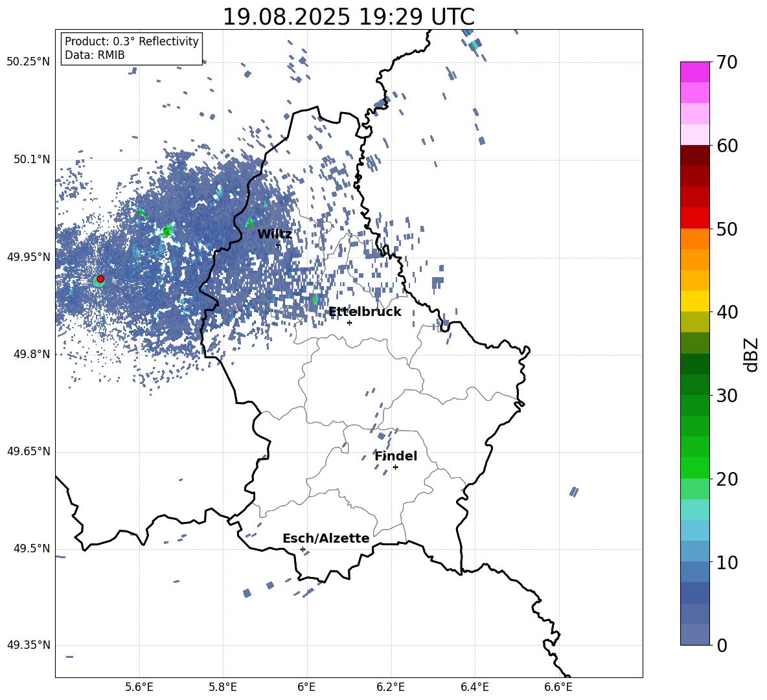Click the magenta top swatch of the colorbar

pos(694,72)
